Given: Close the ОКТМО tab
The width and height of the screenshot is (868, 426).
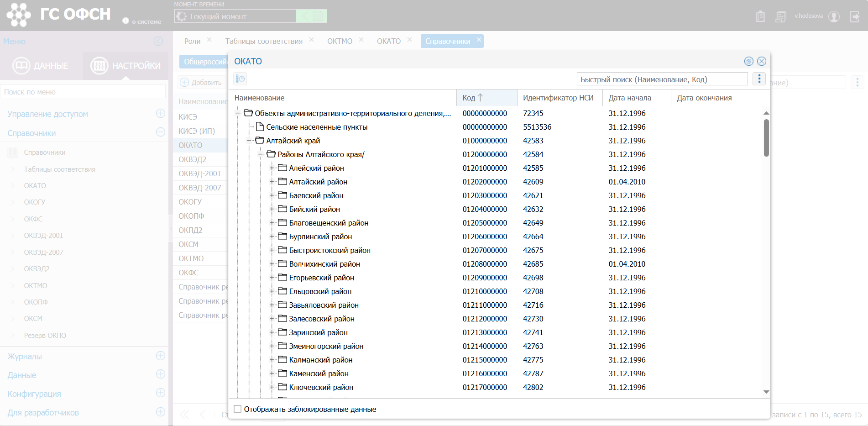Looking at the screenshot, I should click(361, 40).
